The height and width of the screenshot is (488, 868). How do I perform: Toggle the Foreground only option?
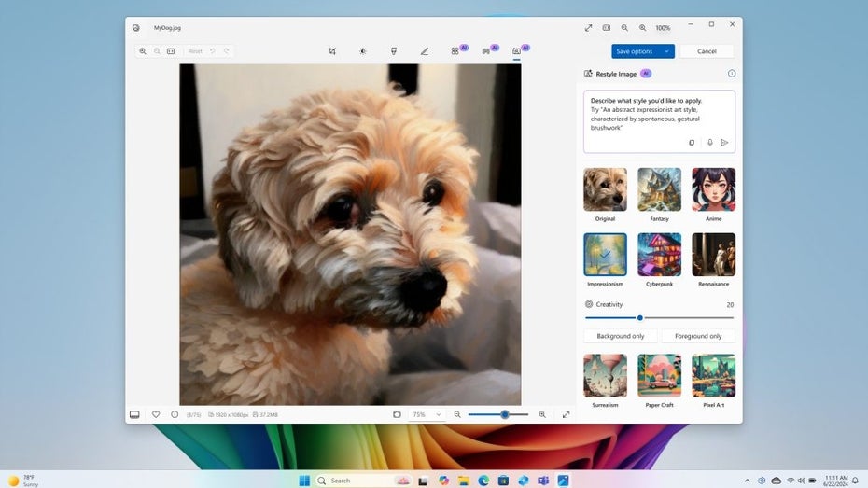point(698,336)
